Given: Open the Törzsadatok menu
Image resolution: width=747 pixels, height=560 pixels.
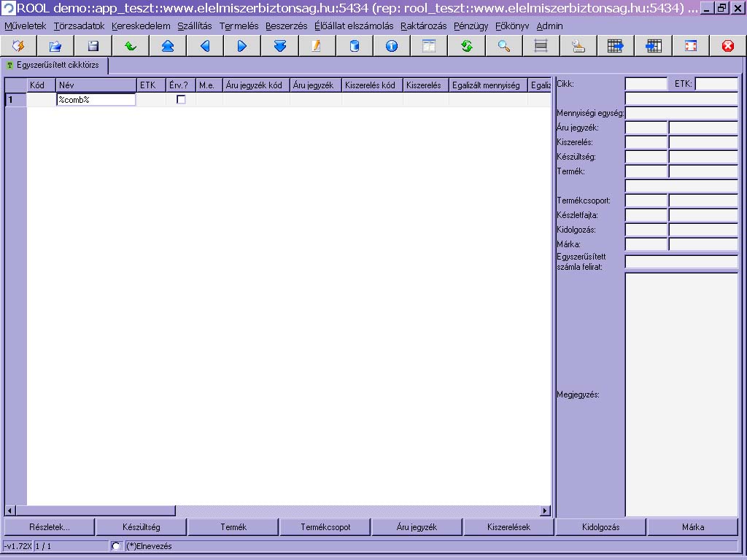Looking at the screenshot, I should [x=79, y=26].
